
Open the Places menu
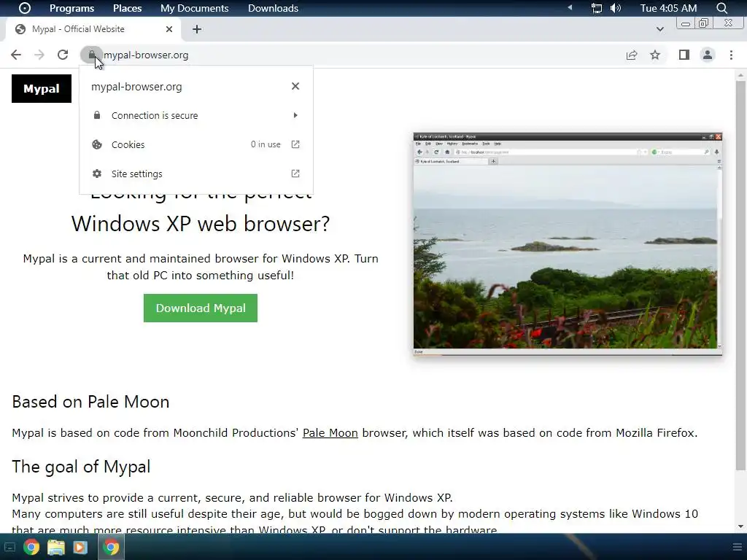pos(127,8)
